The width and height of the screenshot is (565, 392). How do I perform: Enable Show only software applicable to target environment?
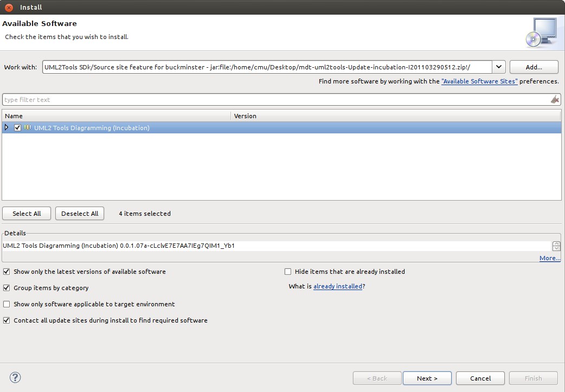coord(7,304)
